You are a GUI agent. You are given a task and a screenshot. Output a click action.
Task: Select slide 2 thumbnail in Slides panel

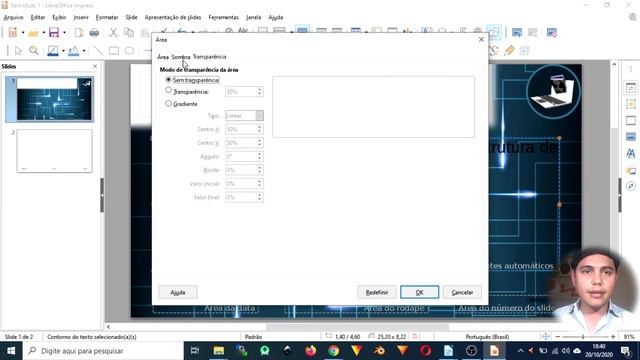click(54, 151)
